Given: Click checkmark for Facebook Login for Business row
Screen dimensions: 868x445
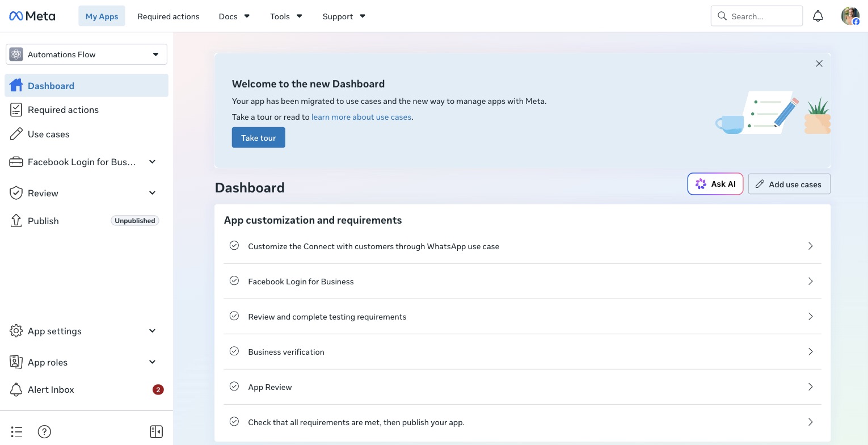Looking at the screenshot, I should (234, 281).
